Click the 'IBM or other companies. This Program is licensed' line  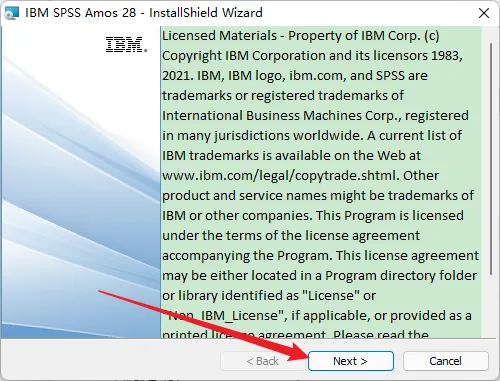pyautogui.click(x=313, y=216)
